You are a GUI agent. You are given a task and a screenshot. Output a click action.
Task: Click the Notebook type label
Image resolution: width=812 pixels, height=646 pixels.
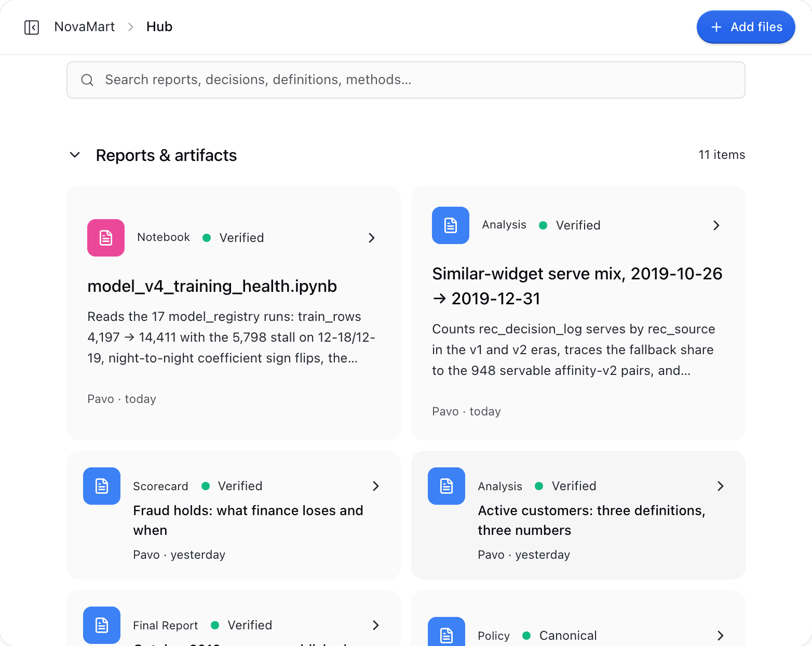coord(164,237)
